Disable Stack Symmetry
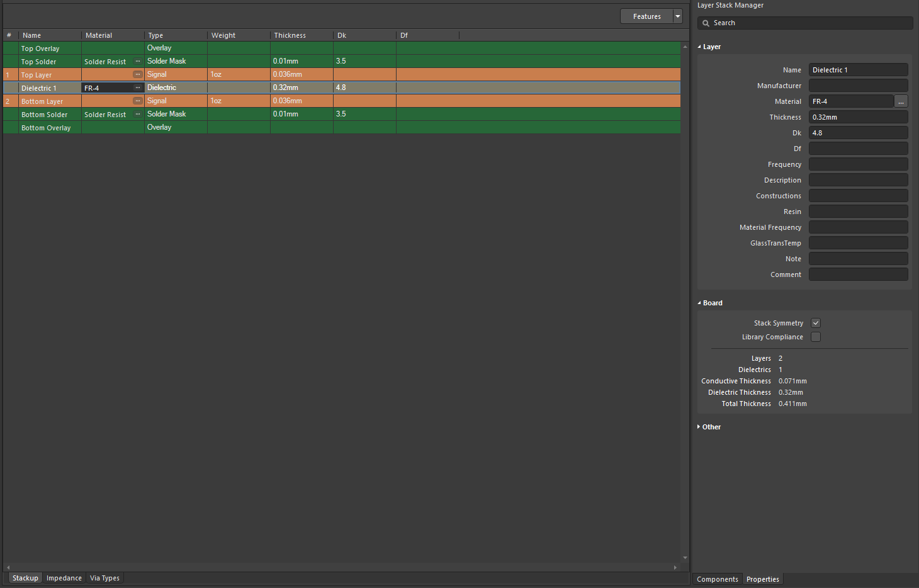 point(816,322)
